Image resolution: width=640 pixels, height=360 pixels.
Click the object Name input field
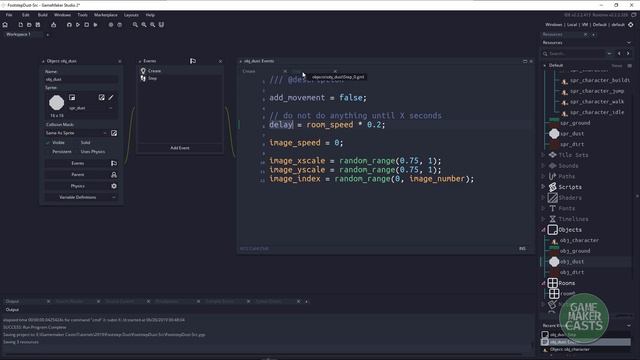(x=81, y=79)
